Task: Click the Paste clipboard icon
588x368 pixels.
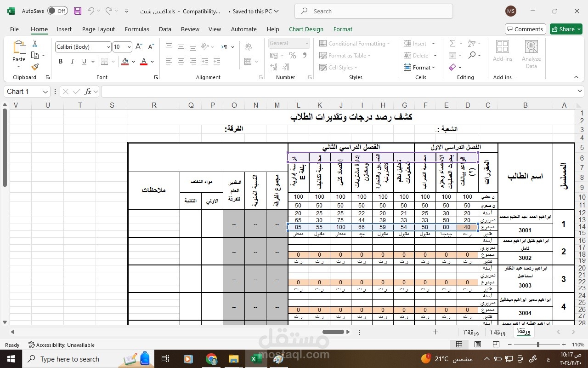Action: pos(19,47)
